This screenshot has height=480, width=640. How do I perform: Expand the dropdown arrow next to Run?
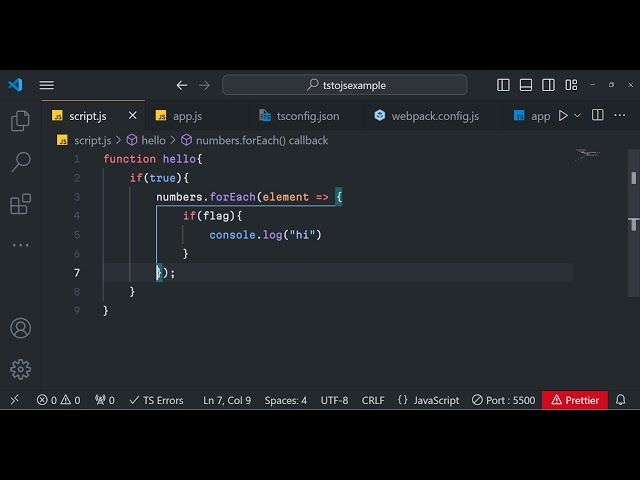click(577, 116)
